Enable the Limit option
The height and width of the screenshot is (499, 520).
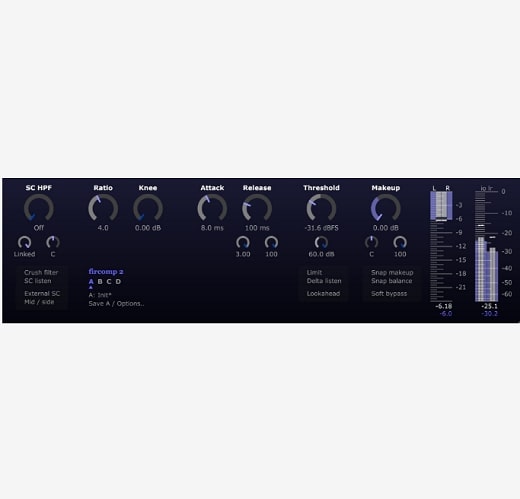[314, 272]
